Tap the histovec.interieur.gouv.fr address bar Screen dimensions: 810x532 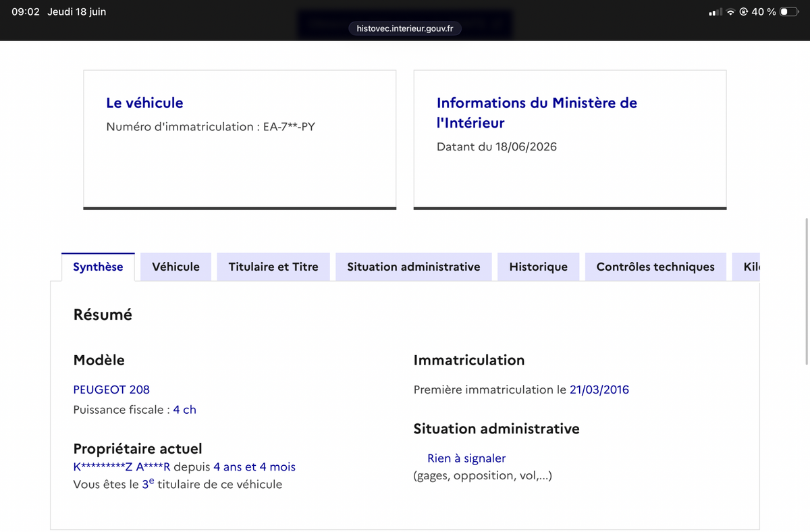pos(405,28)
